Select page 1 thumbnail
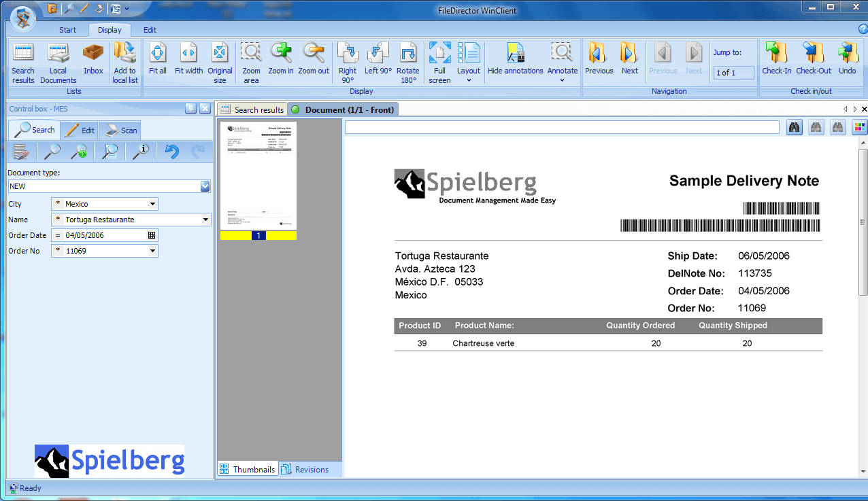The image size is (868, 501). [258, 181]
